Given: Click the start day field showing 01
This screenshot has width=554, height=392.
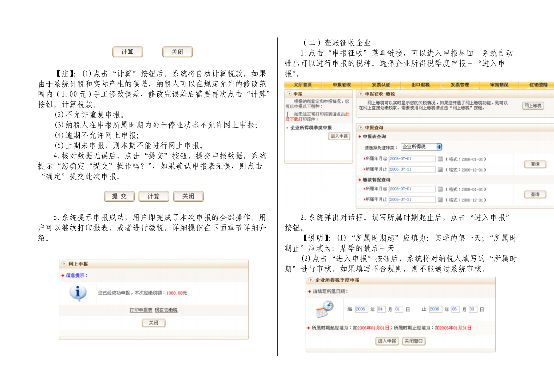Looking at the screenshot, I should pos(399,309).
